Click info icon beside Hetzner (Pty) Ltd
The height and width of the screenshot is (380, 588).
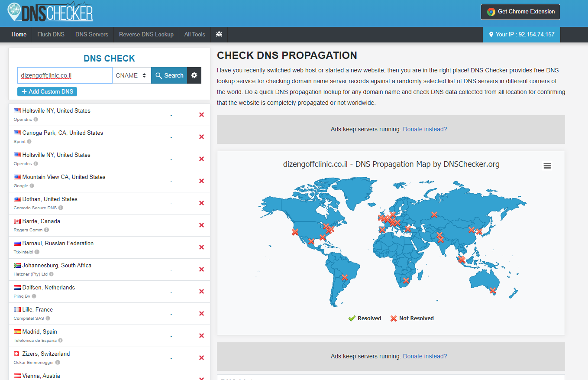pyautogui.click(x=51, y=274)
